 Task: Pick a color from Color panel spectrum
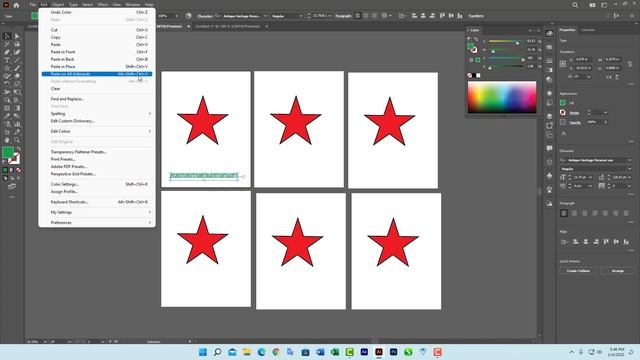502,97
